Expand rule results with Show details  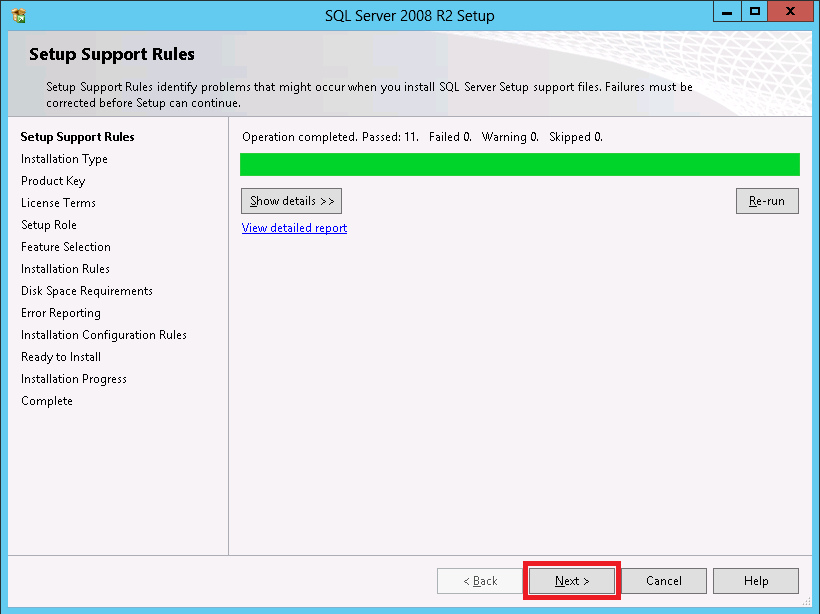pos(291,201)
